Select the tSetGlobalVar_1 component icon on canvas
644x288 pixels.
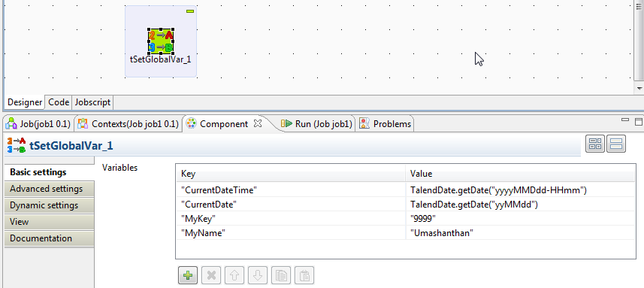tap(161, 41)
